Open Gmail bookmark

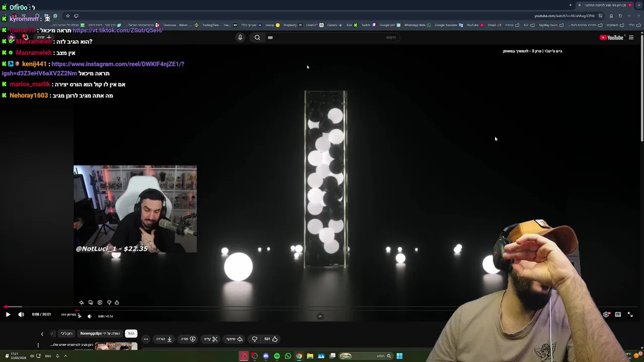(x=494, y=25)
